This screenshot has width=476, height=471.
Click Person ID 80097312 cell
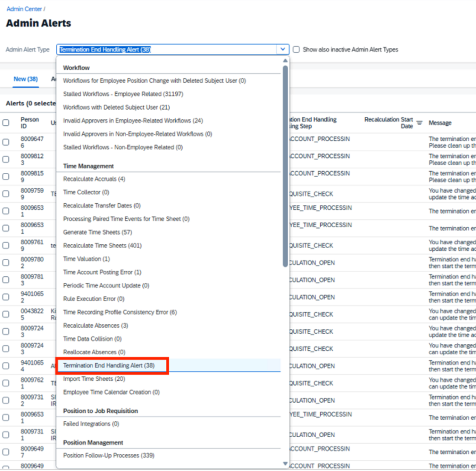coord(32,400)
